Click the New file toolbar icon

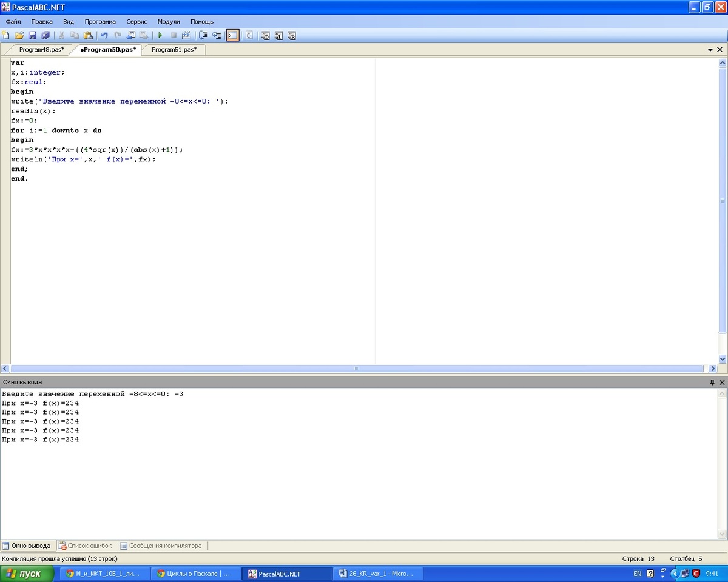(x=5, y=35)
